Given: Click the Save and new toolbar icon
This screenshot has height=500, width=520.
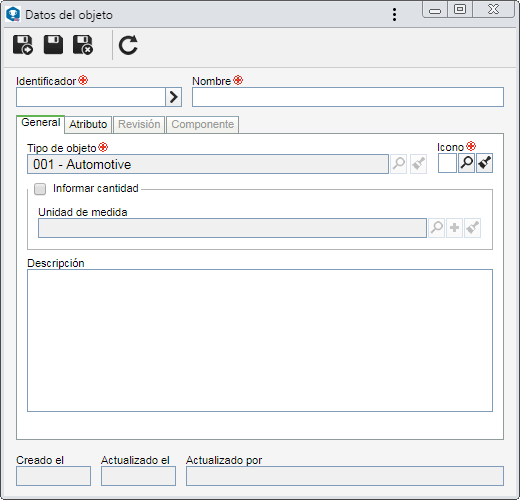Looking at the screenshot, I should 23,45.
